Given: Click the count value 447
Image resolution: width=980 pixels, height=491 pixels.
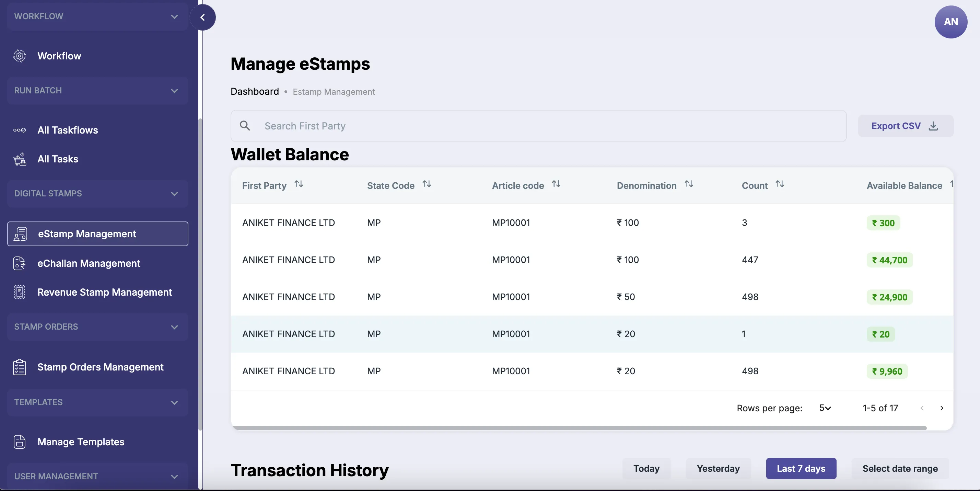Looking at the screenshot, I should (x=750, y=260).
